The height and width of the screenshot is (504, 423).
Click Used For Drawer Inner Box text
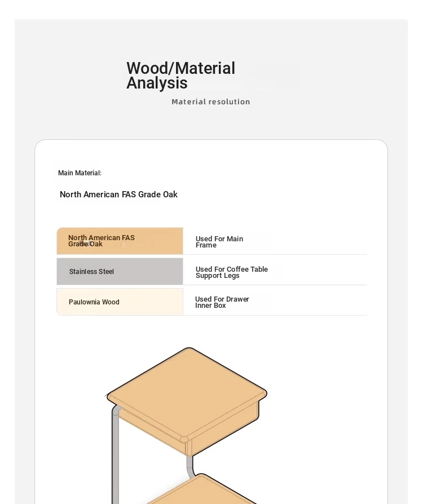click(x=222, y=302)
